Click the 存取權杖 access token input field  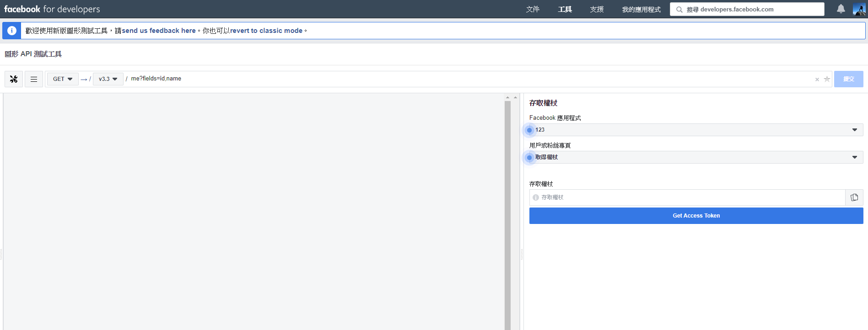(687, 197)
